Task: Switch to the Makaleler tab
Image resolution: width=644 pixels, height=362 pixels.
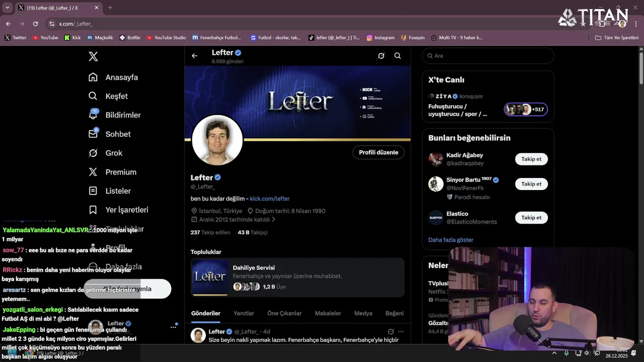Action: click(328, 313)
